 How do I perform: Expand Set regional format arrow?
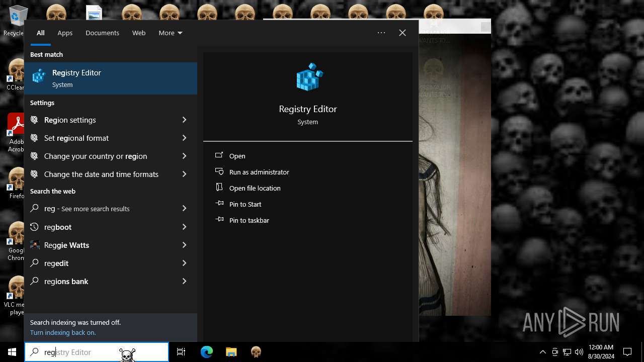point(184,138)
